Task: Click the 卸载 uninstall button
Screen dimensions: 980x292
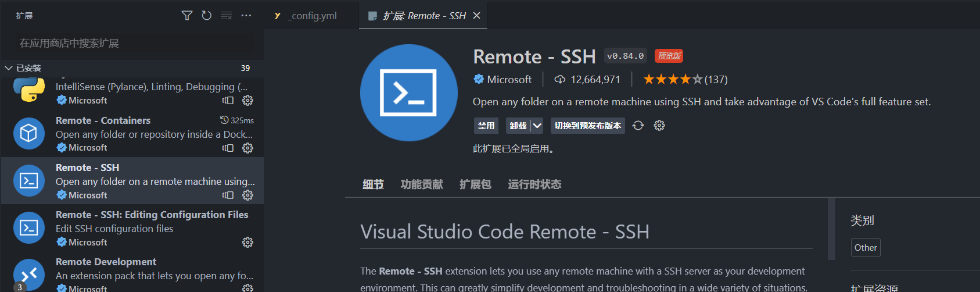Action: coord(518,126)
